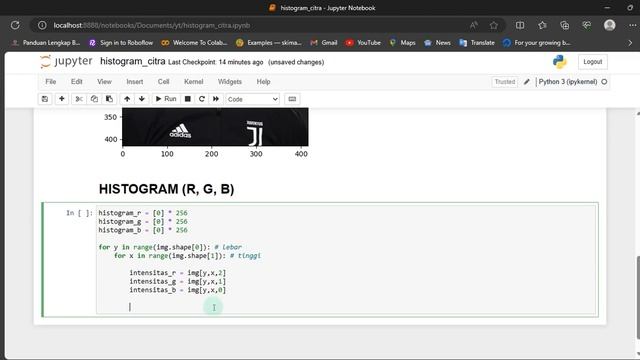Restart the kernel with the circular arrow

(x=202, y=99)
